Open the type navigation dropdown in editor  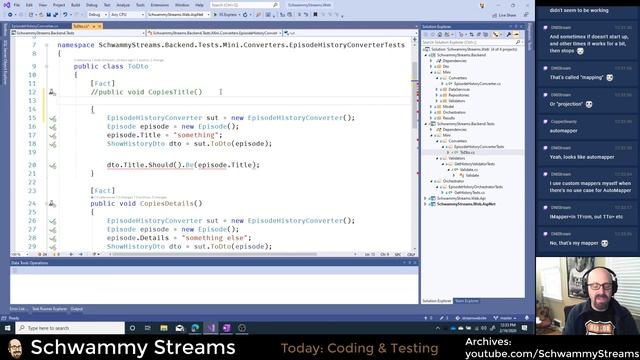[214, 33]
